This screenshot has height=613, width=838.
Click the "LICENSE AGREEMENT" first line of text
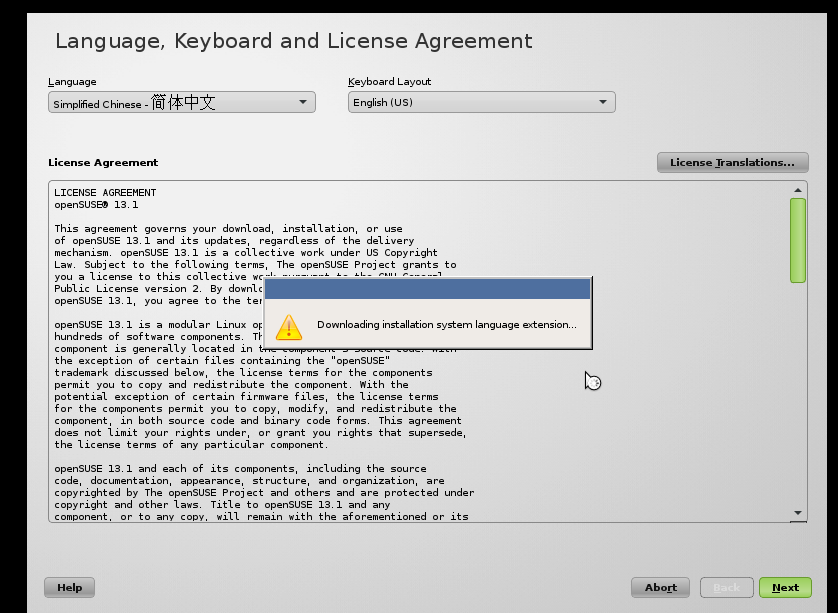tap(105, 192)
